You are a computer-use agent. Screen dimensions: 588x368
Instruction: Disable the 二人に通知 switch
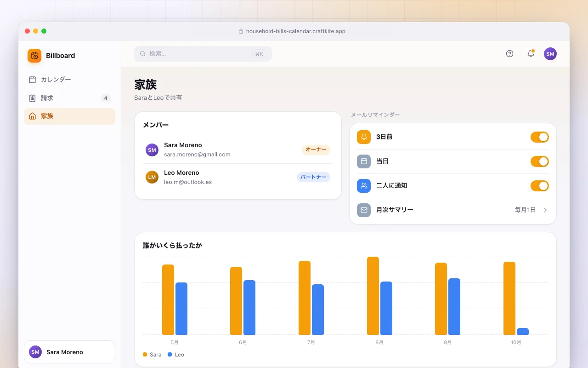540,186
